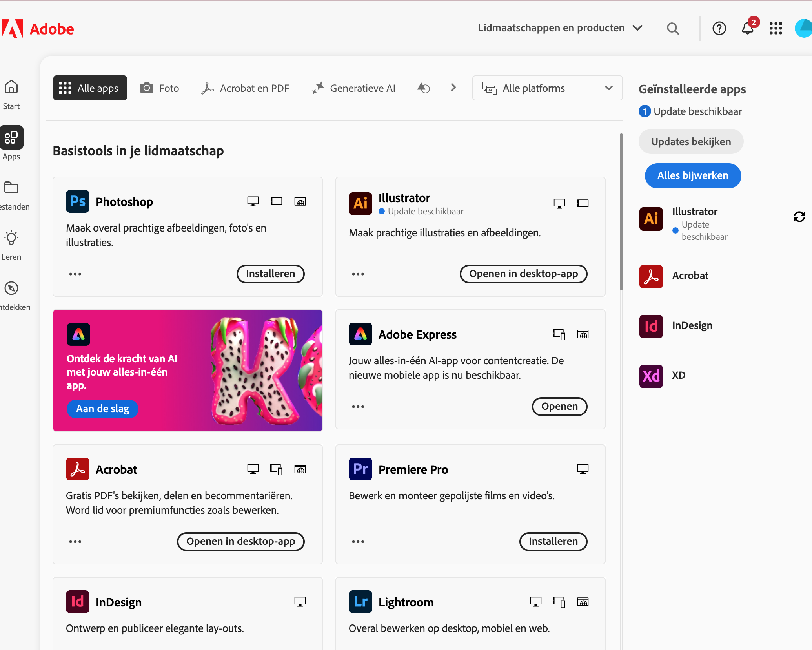This screenshot has height=650, width=812.
Task: Open Photoshop more options ellipsis
Action: pos(75,274)
